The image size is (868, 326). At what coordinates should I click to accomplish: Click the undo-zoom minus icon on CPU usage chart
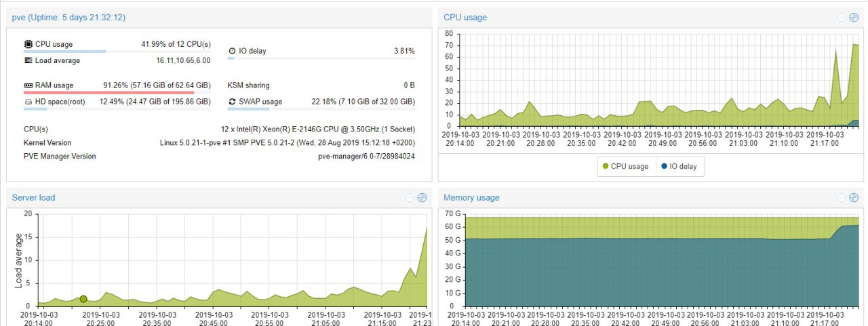click(842, 18)
